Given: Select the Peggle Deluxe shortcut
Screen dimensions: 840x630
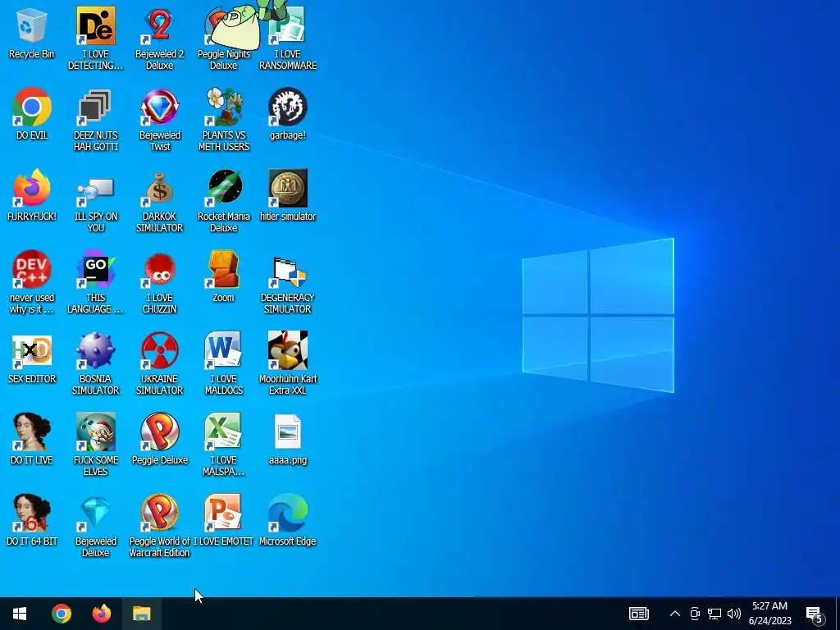Looking at the screenshot, I should click(160, 439).
